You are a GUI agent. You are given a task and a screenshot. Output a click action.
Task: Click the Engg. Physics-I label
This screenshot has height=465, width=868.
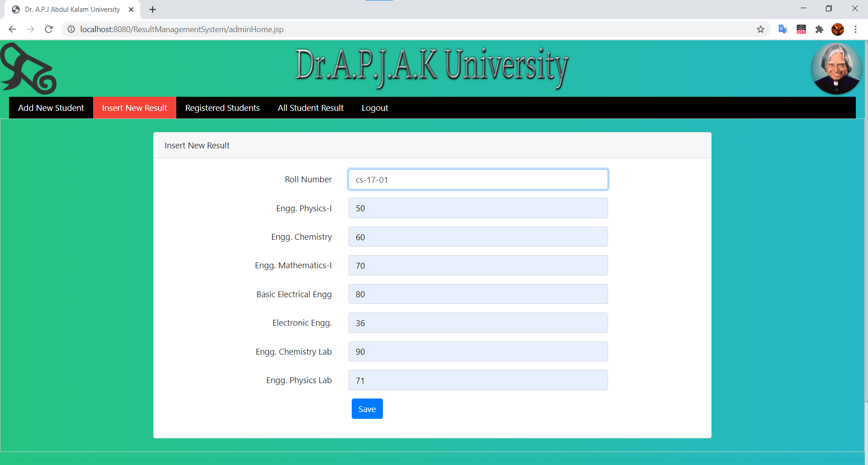[x=304, y=209]
